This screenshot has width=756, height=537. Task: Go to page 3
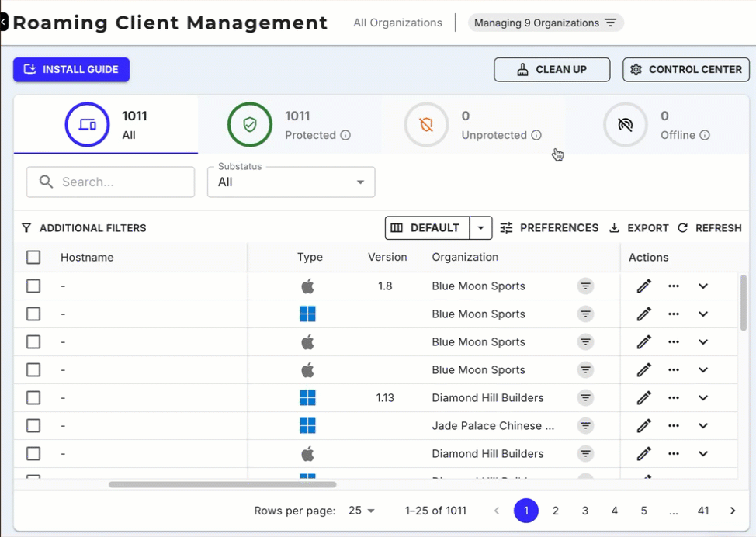(x=584, y=511)
